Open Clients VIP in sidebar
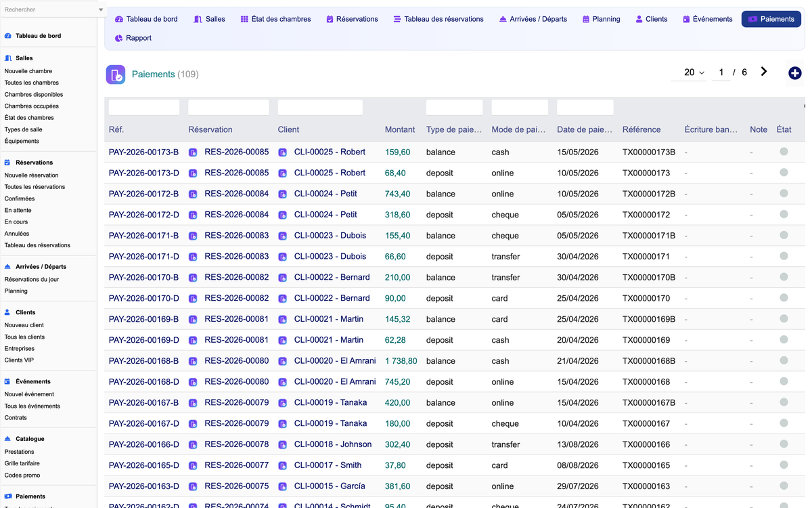This screenshot has height=508, width=812. pyautogui.click(x=19, y=360)
